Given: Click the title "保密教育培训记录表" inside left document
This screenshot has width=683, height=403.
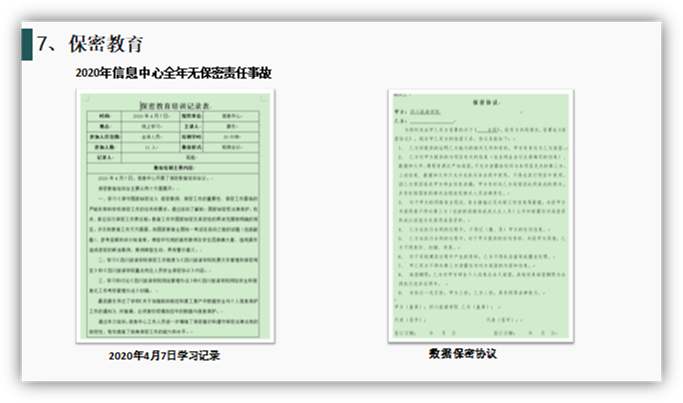Looking at the screenshot, I should pyautogui.click(x=175, y=106).
